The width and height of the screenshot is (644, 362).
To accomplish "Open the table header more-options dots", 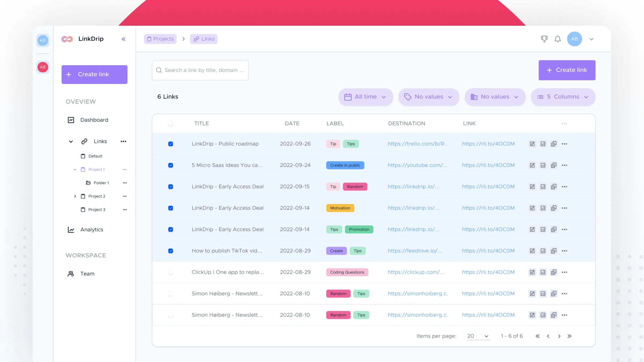I will coord(564,124).
